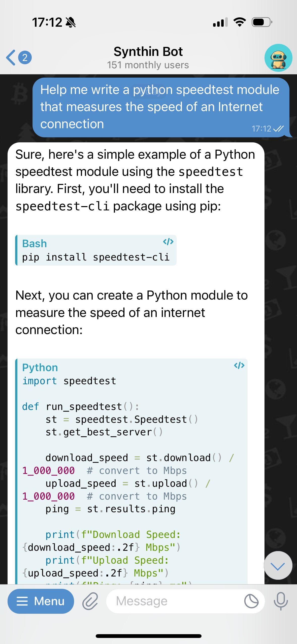Copy the Python code block via code icon
The image size is (297, 644).
coord(239,365)
